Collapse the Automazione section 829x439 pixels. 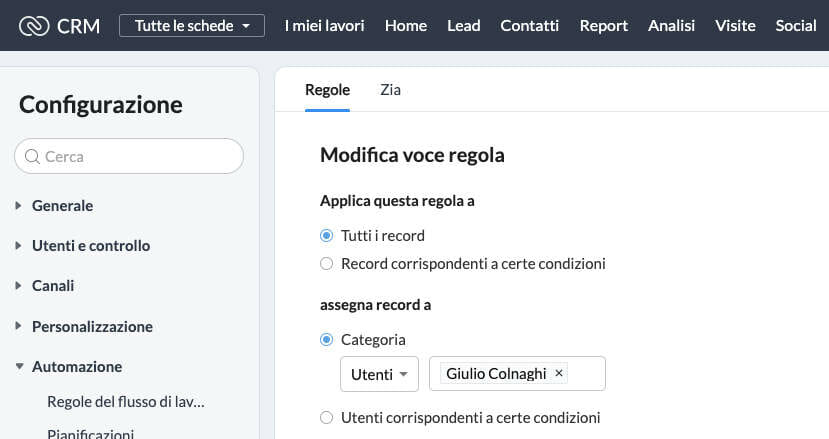pos(76,367)
